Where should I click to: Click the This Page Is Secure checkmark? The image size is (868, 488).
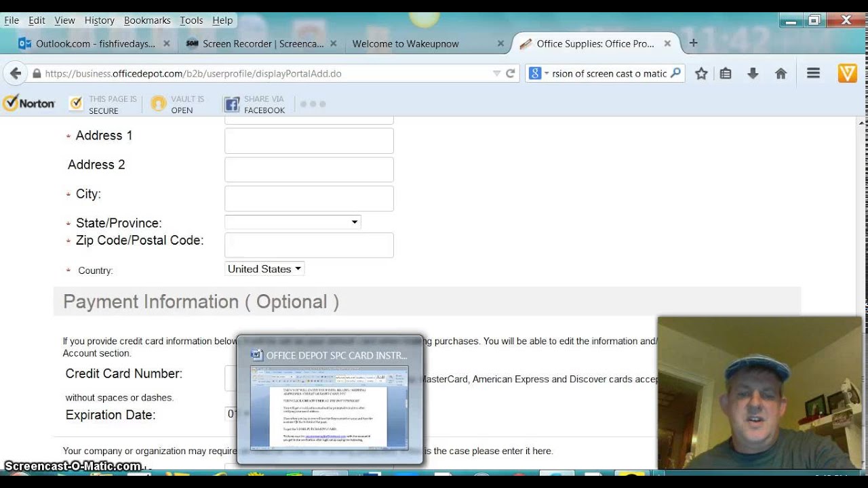pyautogui.click(x=76, y=104)
